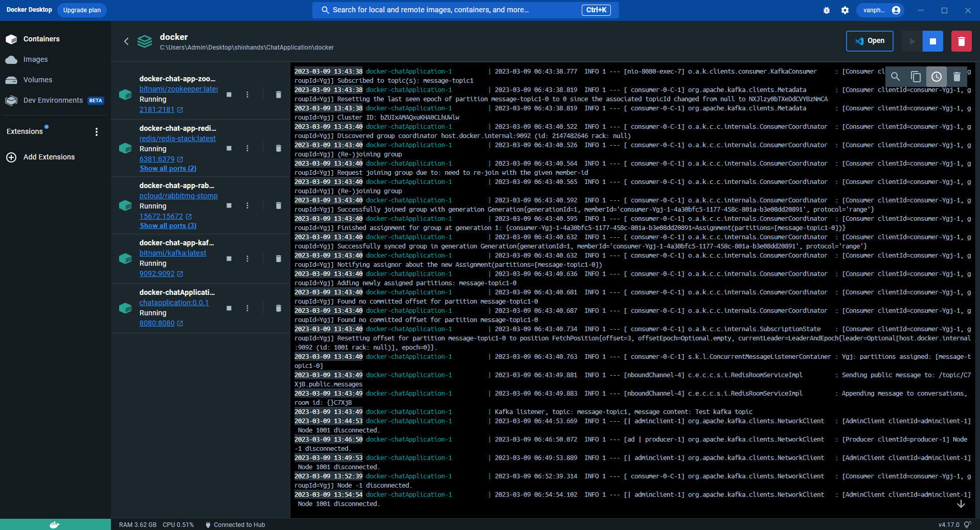Clear the terminal logs trash icon
The width and height of the screenshot is (980, 530).
tap(957, 77)
